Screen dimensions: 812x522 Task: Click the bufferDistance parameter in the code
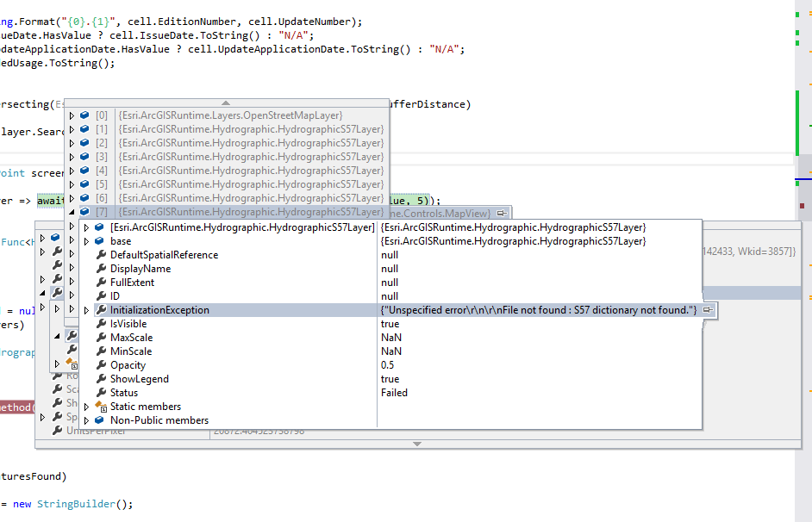427,104
